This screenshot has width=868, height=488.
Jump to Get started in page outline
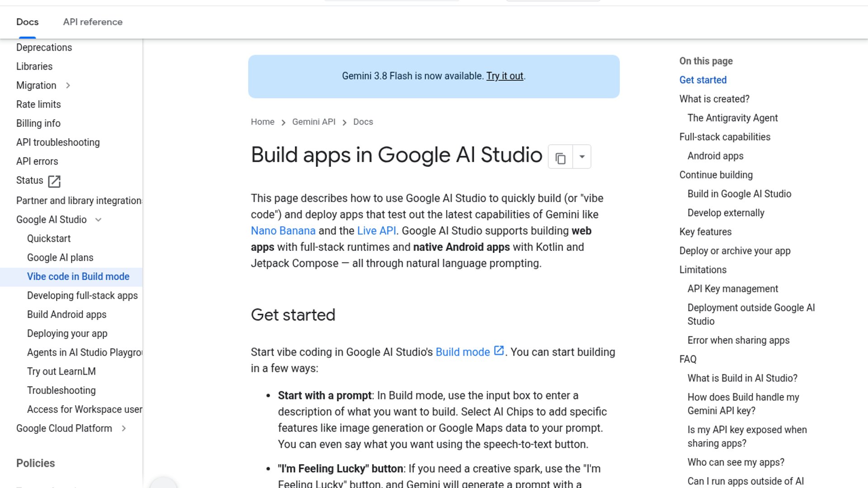(703, 80)
